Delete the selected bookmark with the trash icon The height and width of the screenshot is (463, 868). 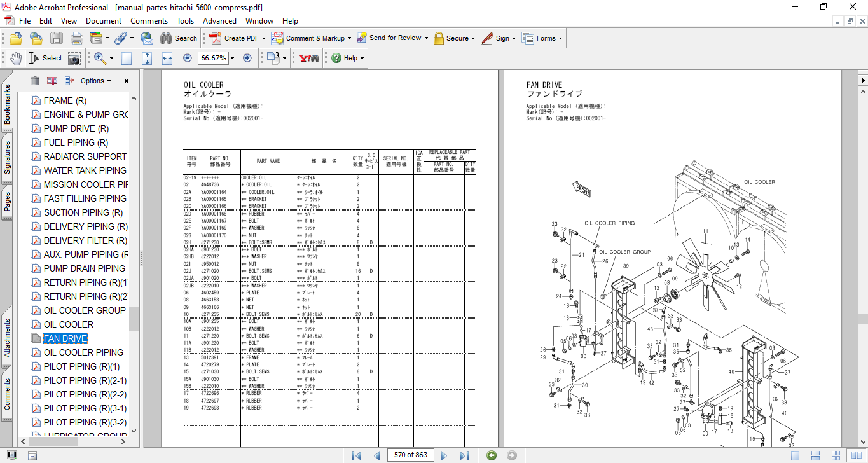[x=35, y=81]
